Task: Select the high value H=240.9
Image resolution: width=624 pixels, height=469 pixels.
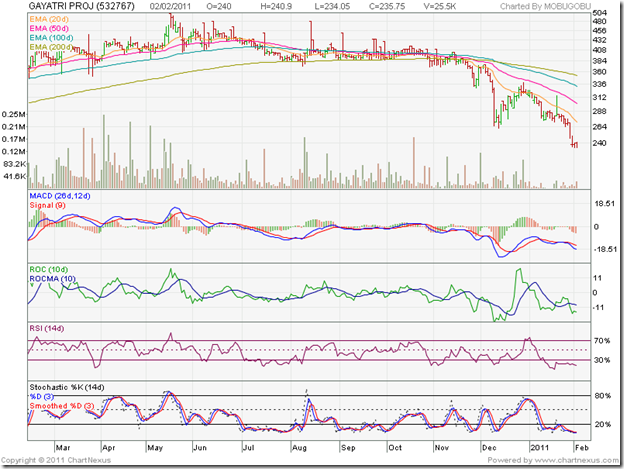Action: [x=276, y=6]
